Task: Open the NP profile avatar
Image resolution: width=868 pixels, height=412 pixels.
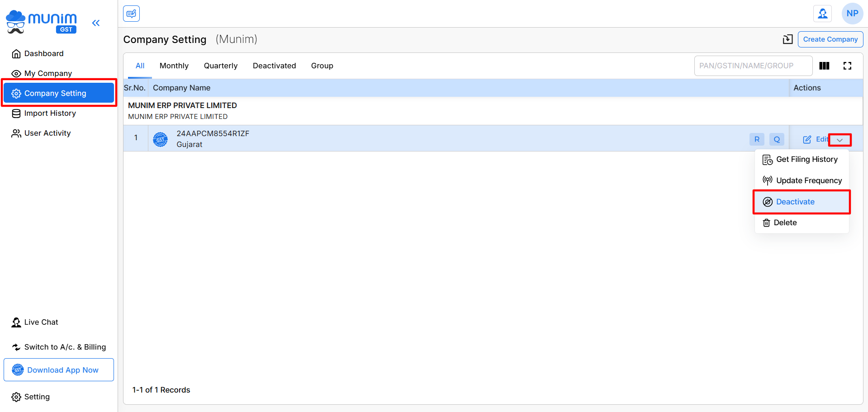Action: coord(852,14)
